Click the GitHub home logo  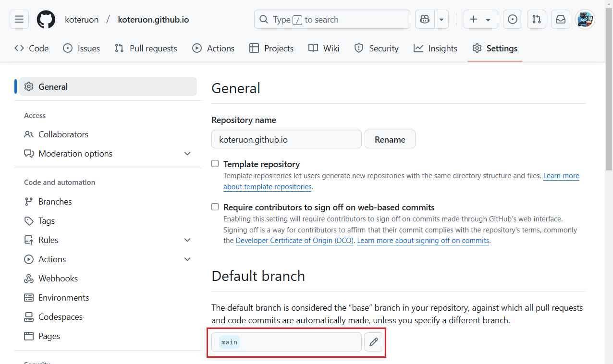[46, 19]
